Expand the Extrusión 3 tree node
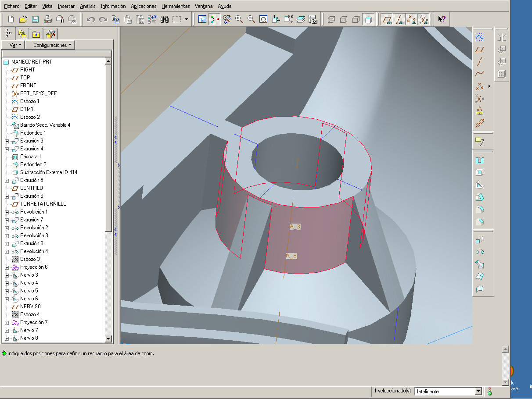Screen dimensions: 532x399 point(7,141)
